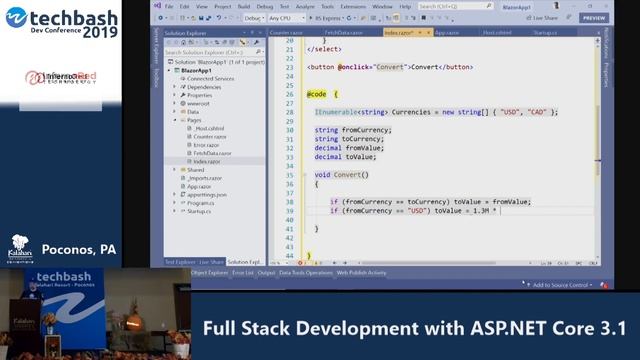Start debugging with IIS Express
Screen dimensions: 640x360
[x=325, y=18]
